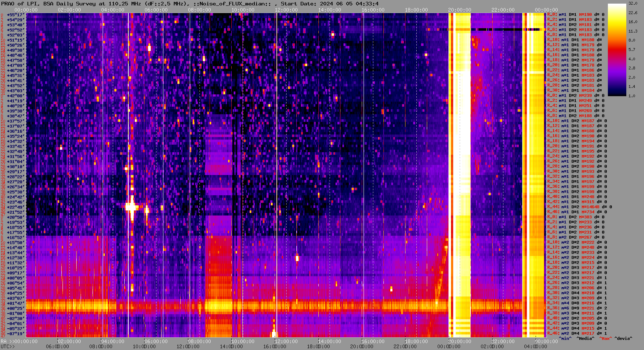Click the bright white cross-shaped source in heatmap

[x=132, y=208]
